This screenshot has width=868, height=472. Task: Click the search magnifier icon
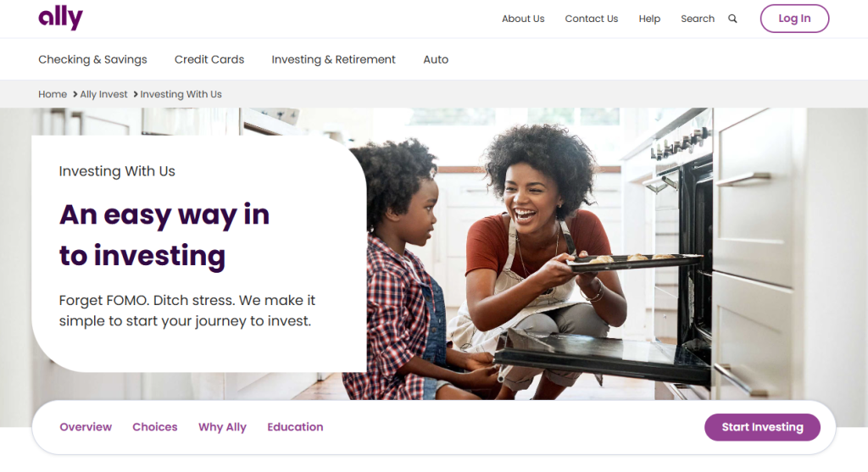732,19
